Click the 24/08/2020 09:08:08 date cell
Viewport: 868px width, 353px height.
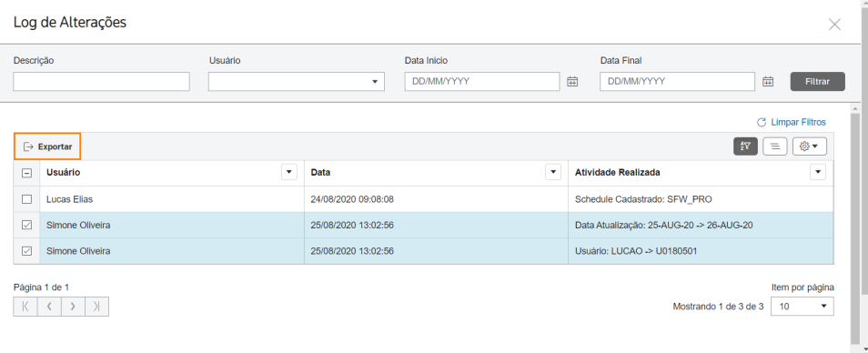pyautogui.click(x=436, y=199)
